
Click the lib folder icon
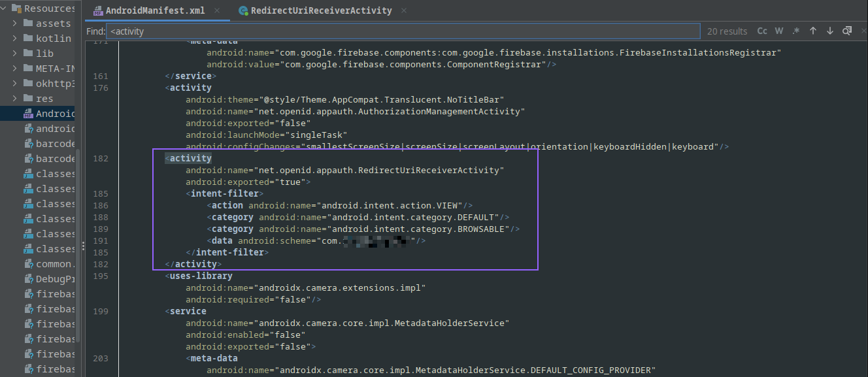28,54
